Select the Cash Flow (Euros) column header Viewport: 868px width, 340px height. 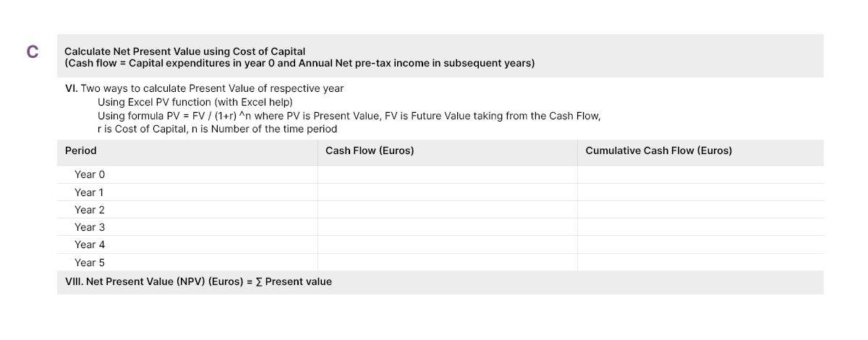(370, 151)
